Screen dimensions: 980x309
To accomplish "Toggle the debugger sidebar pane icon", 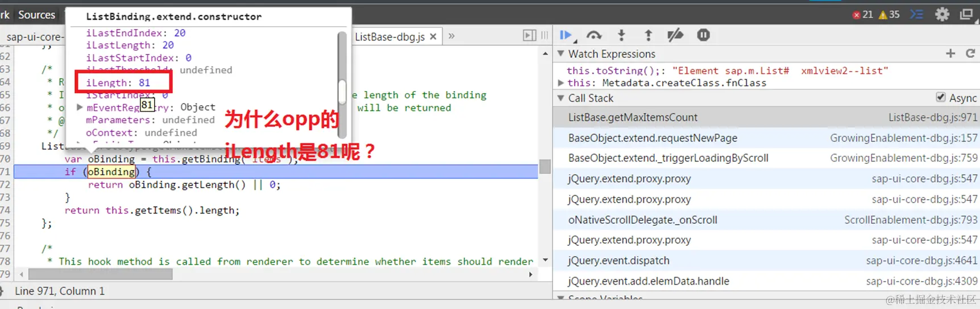I will 530,35.
